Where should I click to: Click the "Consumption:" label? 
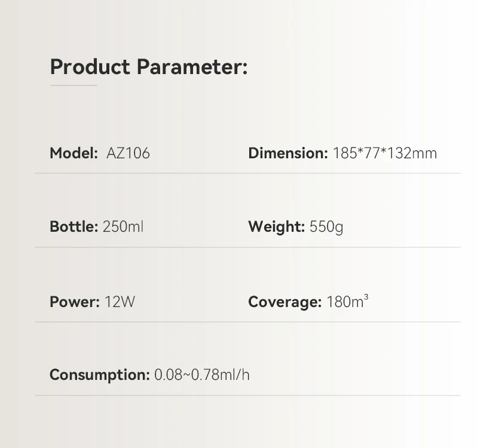tap(99, 375)
